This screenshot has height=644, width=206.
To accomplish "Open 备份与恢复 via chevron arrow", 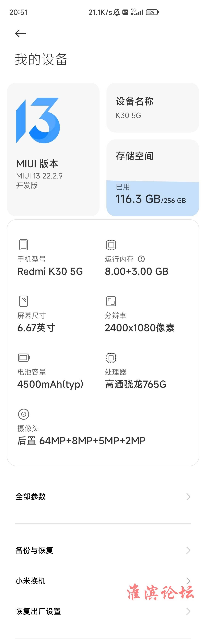I will (188, 550).
